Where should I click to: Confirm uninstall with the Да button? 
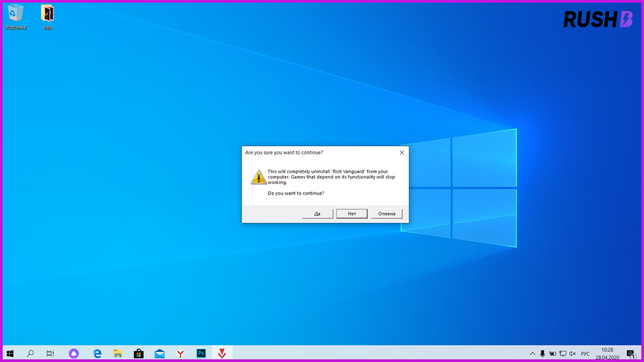point(317,213)
